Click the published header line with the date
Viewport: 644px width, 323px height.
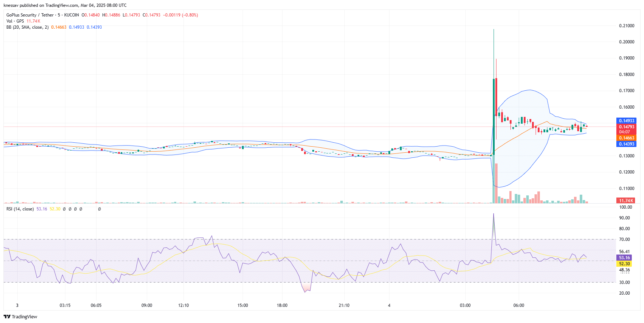coord(65,5)
